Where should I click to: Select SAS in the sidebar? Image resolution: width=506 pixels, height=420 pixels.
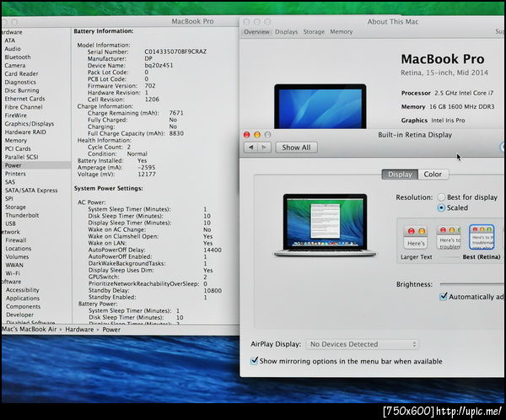tap(10, 182)
